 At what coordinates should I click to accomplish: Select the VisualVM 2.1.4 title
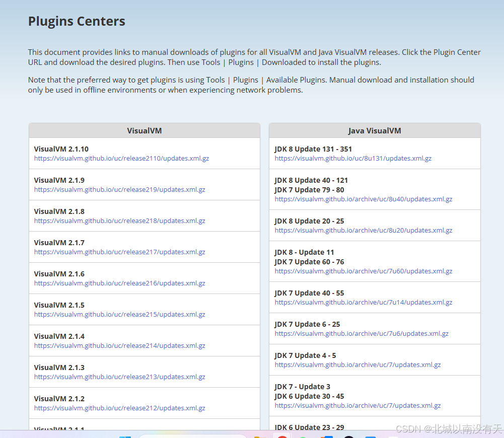tap(59, 336)
